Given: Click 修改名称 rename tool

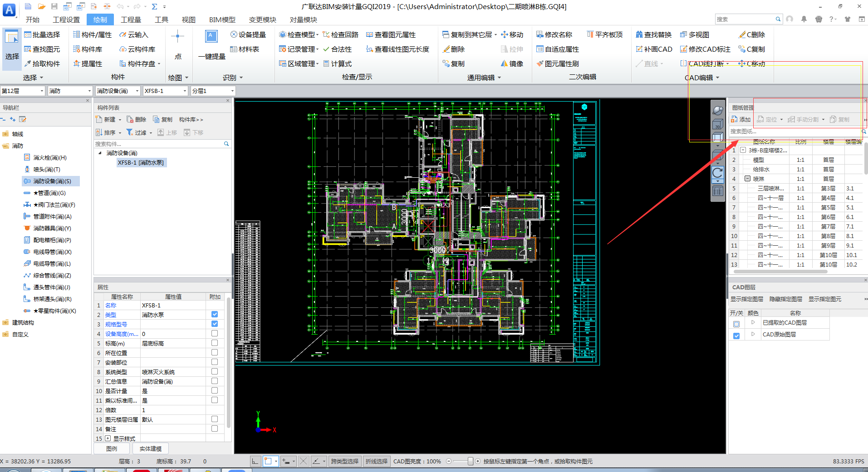Looking at the screenshot, I should point(554,35).
